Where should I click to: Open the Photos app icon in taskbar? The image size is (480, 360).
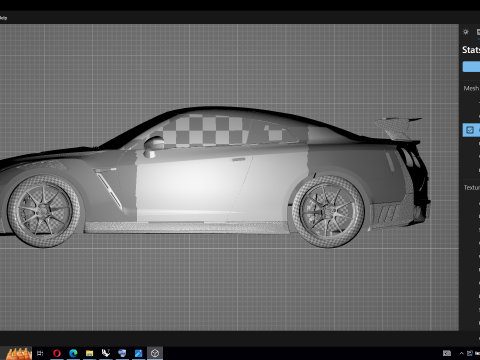[x=138, y=353]
